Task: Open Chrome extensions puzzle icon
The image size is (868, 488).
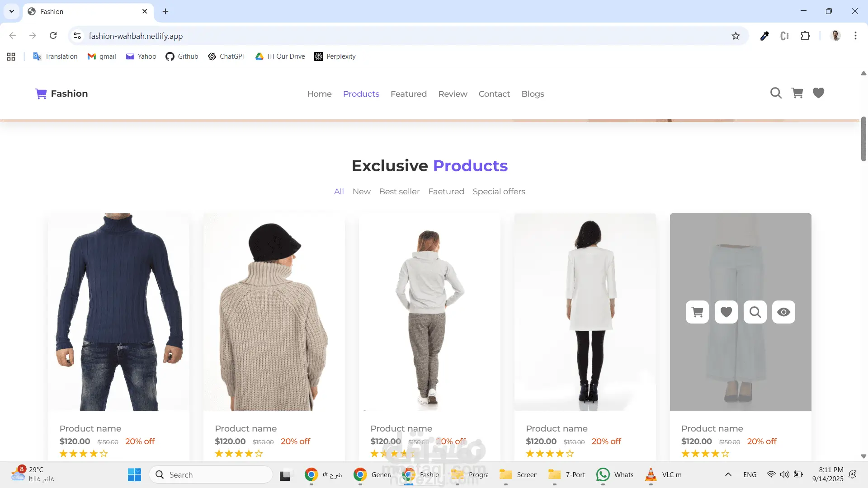Action: point(805,36)
